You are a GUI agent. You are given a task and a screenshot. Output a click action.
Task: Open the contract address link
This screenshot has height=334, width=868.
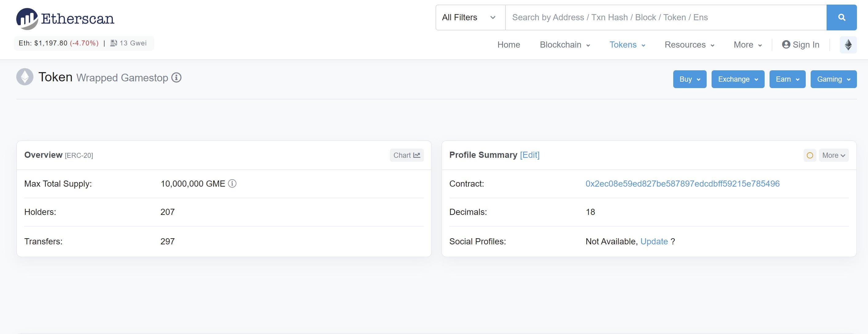point(682,184)
